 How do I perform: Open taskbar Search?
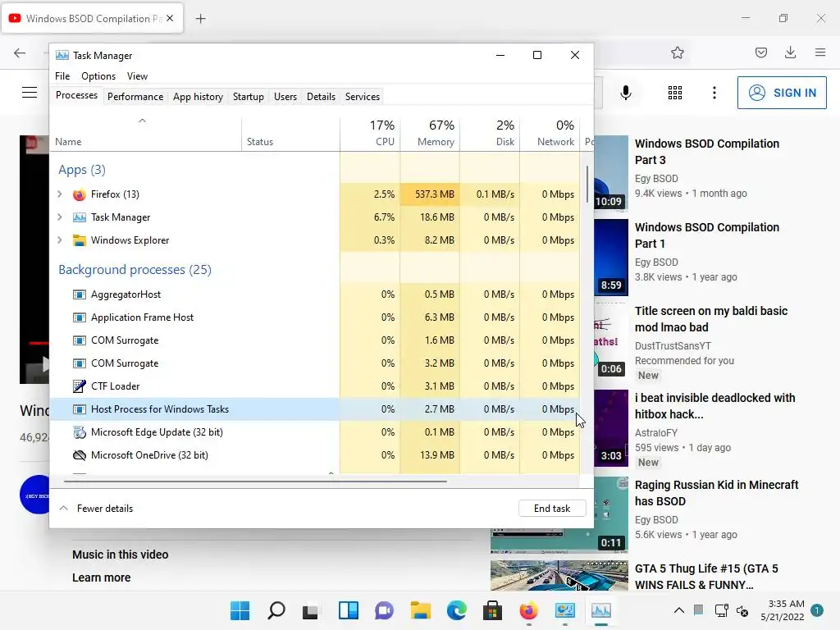coord(276,610)
